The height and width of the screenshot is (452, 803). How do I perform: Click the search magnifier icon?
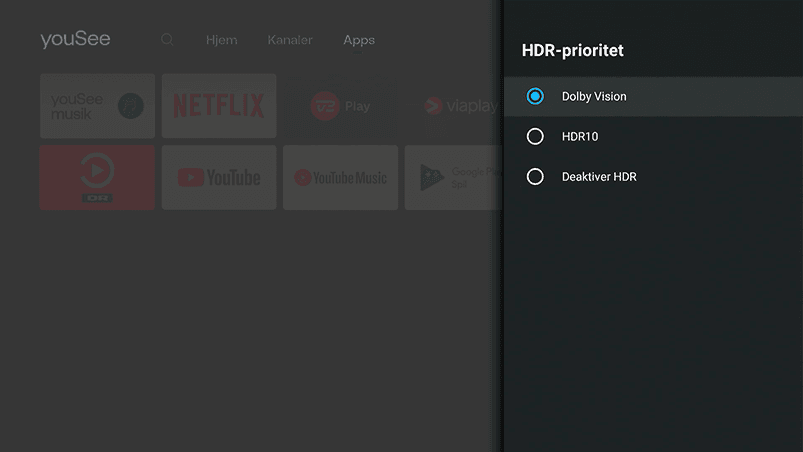167,40
